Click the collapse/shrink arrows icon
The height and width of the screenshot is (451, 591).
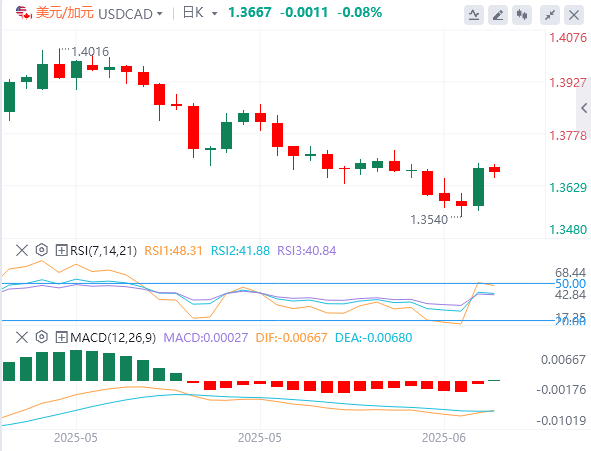(x=550, y=15)
